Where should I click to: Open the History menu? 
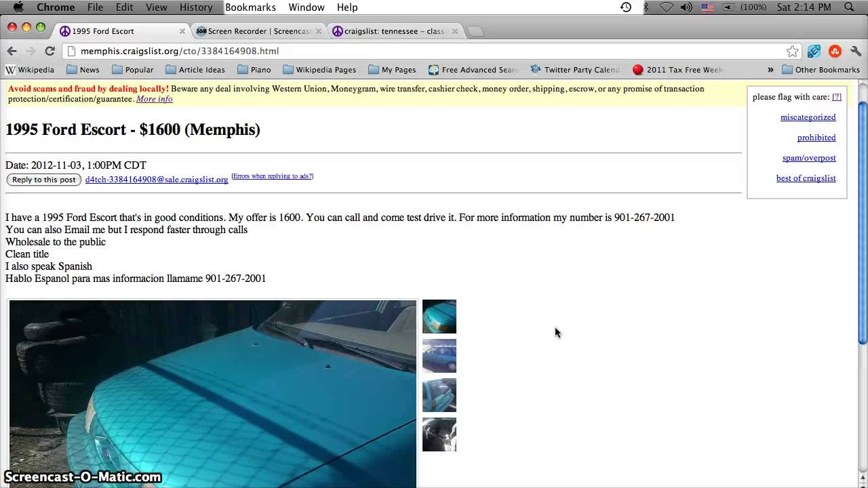[x=196, y=7]
